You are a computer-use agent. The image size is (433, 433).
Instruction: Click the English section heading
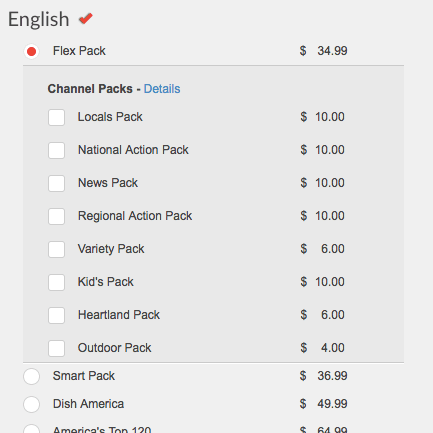tap(39, 20)
